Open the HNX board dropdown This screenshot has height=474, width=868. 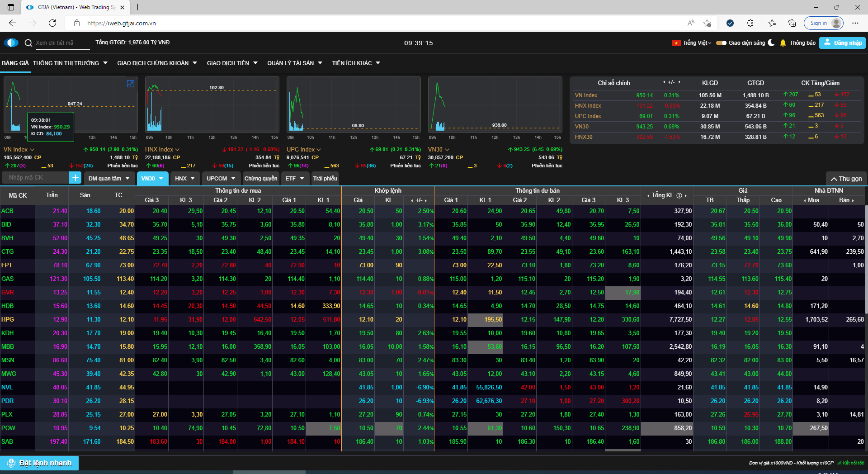coord(184,178)
